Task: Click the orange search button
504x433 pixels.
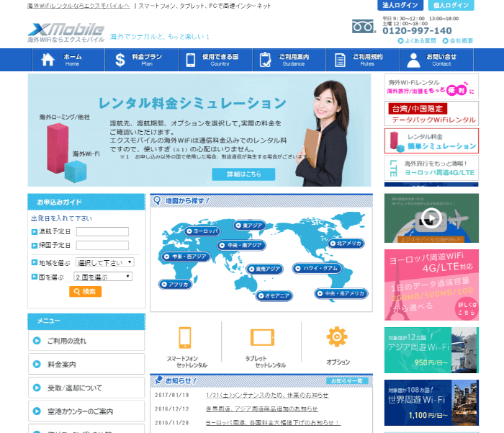Action: click(85, 292)
